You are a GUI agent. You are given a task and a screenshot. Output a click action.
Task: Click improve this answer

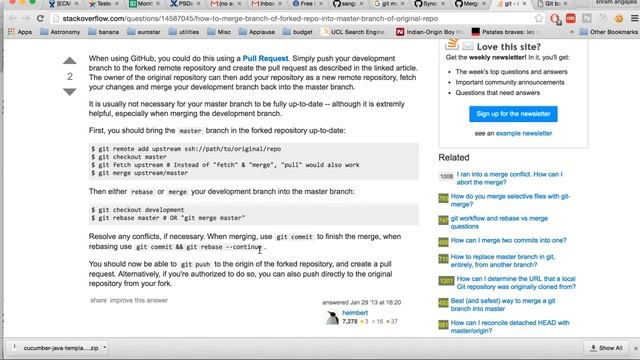coord(139,300)
